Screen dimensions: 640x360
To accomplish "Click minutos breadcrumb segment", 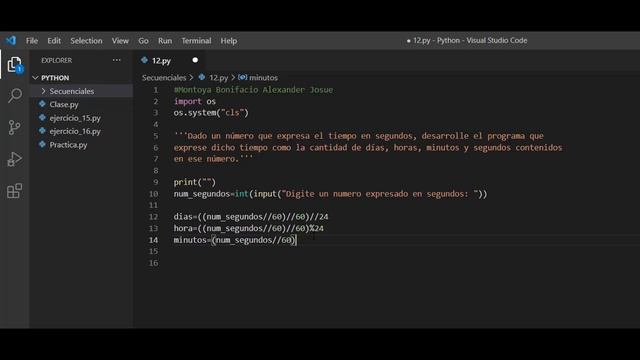I will pyautogui.click(x=263, y=78).
